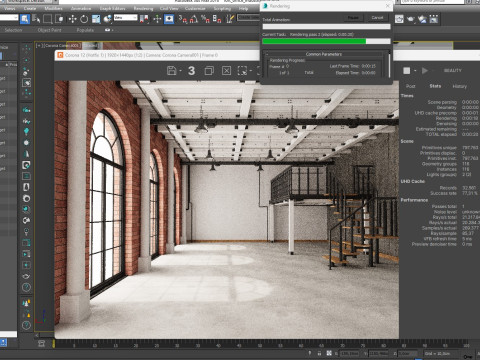
Task: Open the View reference coordinate dropdown
Action: [x=125, y=18]
